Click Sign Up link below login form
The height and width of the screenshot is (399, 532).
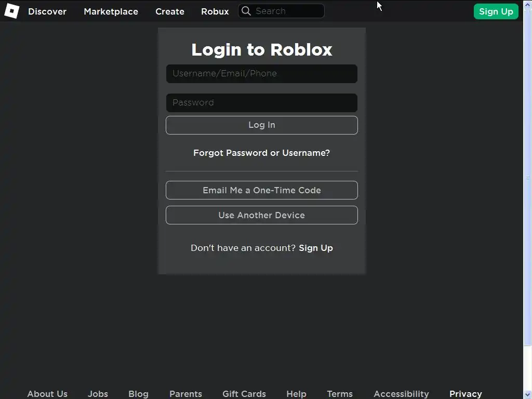[x=315, y=248]
